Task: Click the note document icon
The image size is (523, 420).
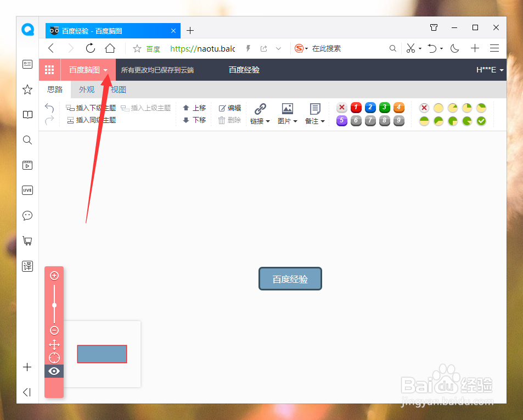Action: pos(315,109)
